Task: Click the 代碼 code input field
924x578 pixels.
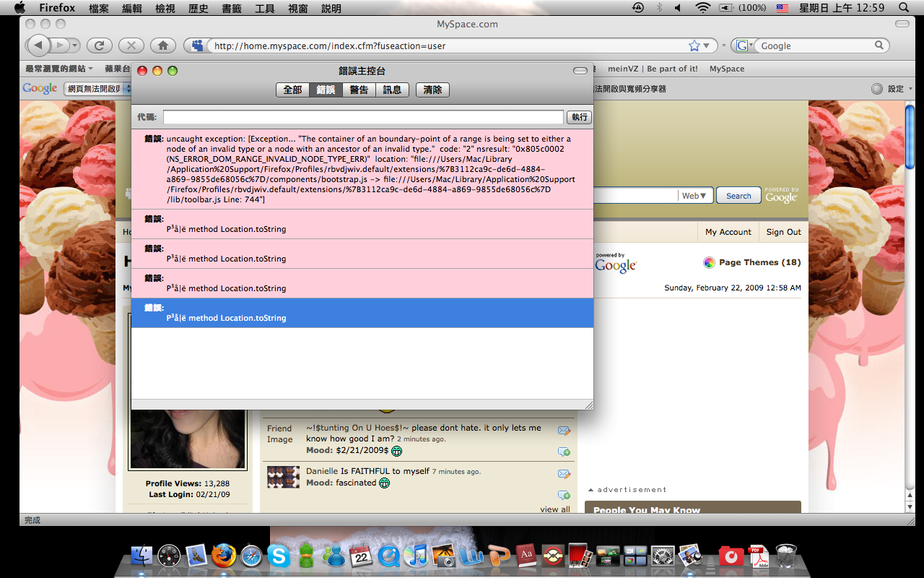Action: pyautogui.click(x=362, y=117)
